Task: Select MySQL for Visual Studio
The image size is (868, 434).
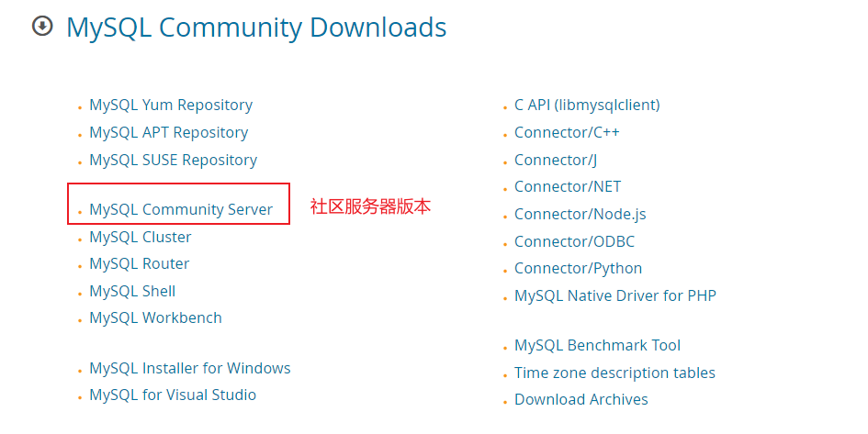Action: point(173,395)
